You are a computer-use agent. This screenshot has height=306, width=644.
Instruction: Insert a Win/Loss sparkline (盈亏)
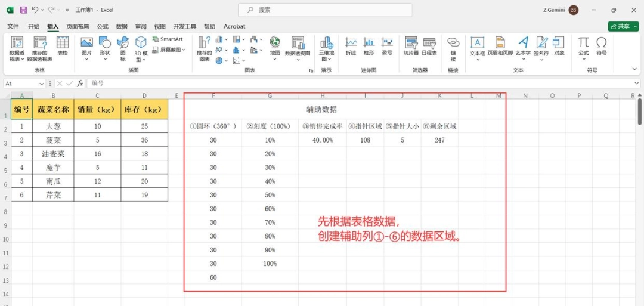point(387,46)
